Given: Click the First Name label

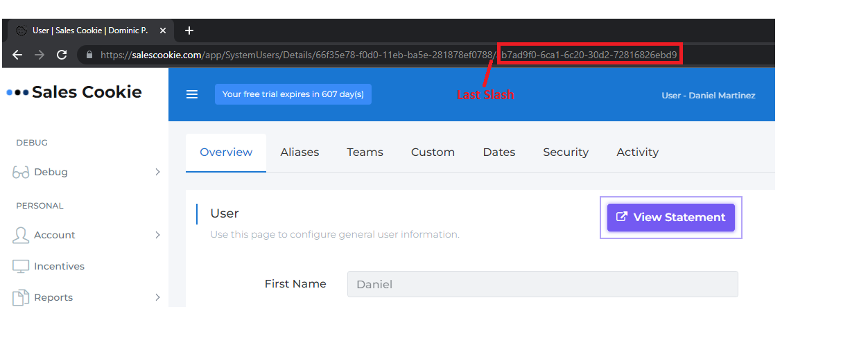Looking at the screenshot, I should click(295, 283).
